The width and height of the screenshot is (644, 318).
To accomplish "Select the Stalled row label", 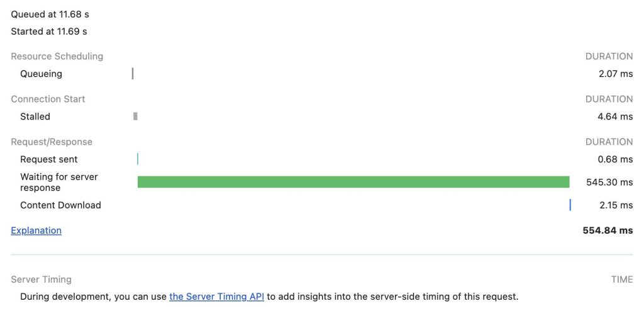I will coord(35,117).
